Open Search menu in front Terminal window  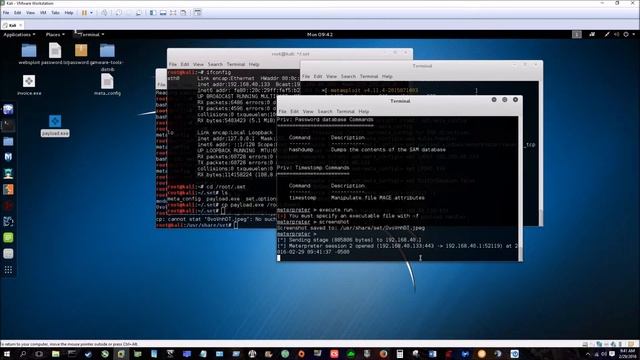pyautogui.click(x=325, y=111)
